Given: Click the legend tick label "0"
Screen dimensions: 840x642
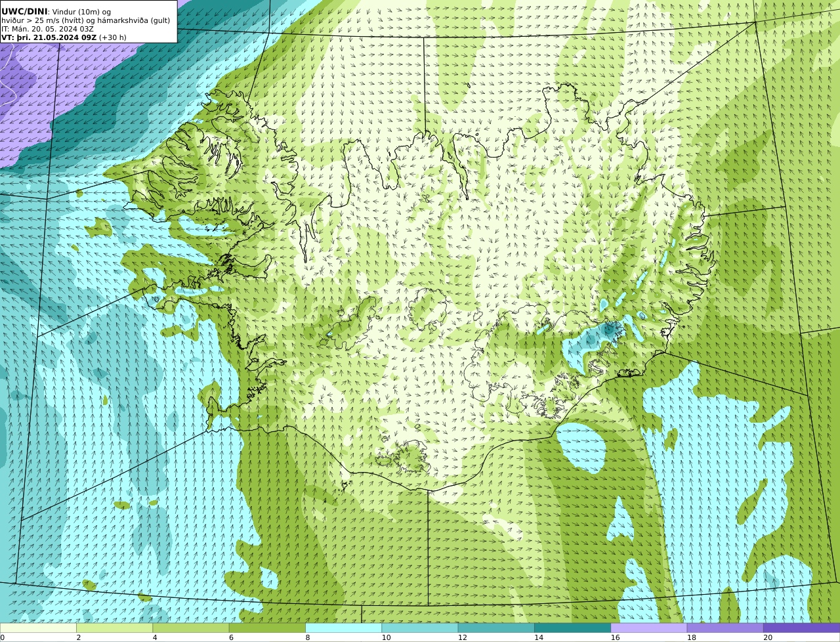Looking at the screenshot, I should (x=3, y=637).
